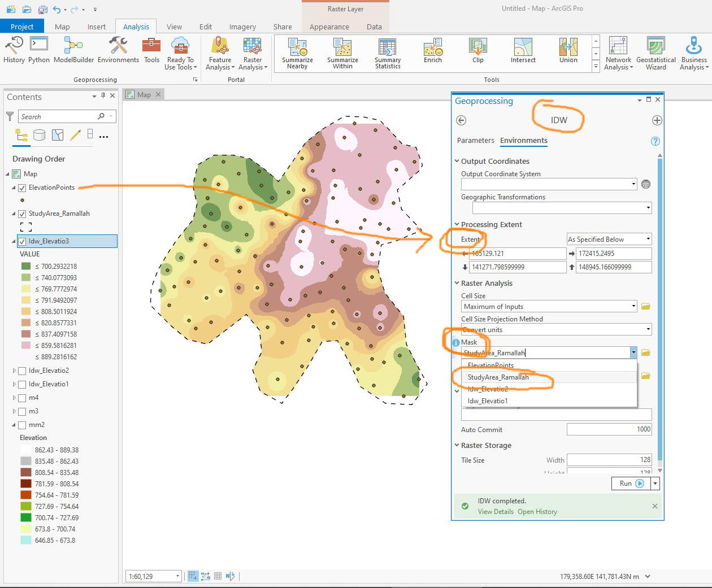712x588 pixels.
Task: Collapse the Raster Analysis section
Action: pos(457,284)
